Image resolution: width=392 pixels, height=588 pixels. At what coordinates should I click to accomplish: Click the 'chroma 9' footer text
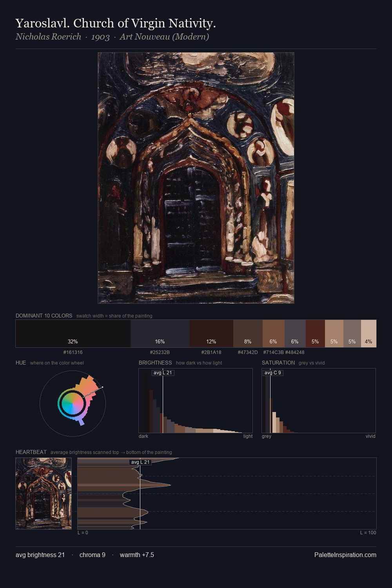click(93, 555)
